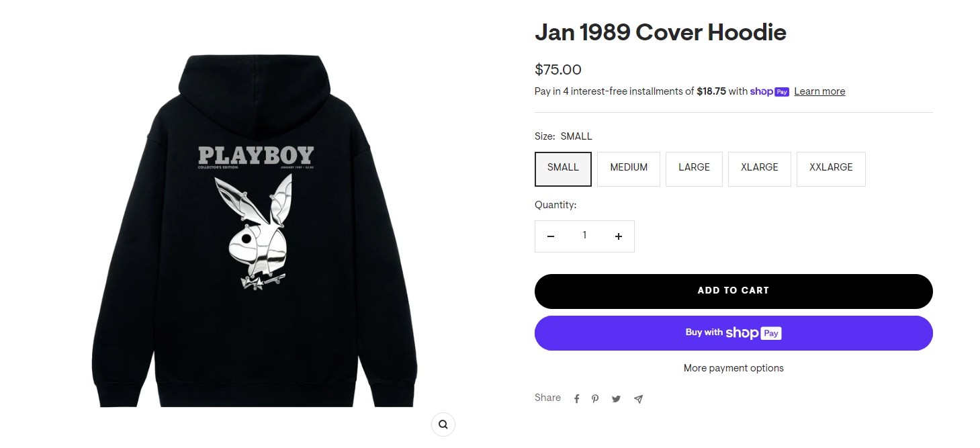Screen dimensions: 980x448
Task: Click the quantity number field
Action: pyautogui.click(x=584, y=236)
